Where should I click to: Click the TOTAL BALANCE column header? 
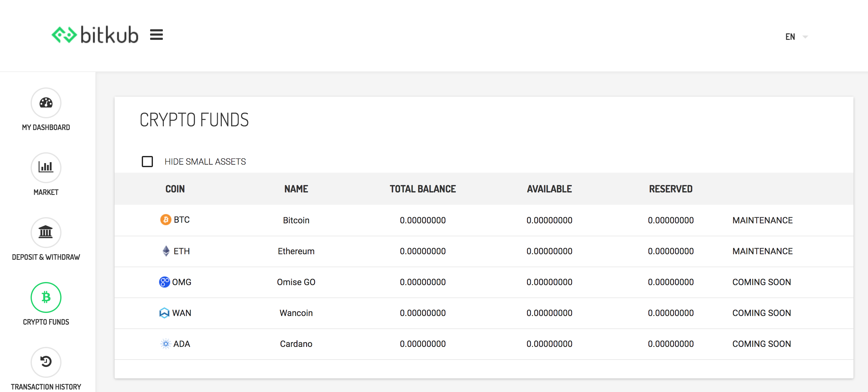click(423, 189)
